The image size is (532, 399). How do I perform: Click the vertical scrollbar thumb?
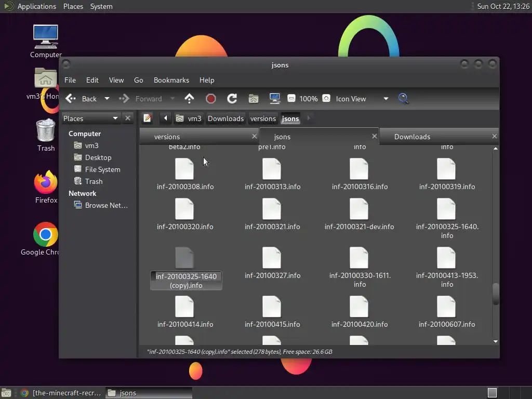tap(496, 294)
